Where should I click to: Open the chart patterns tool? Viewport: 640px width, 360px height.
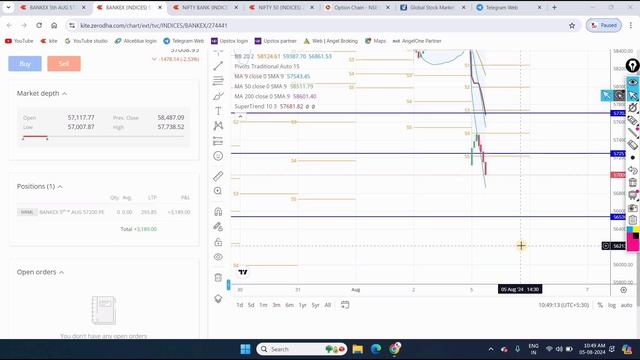(218, 126)
